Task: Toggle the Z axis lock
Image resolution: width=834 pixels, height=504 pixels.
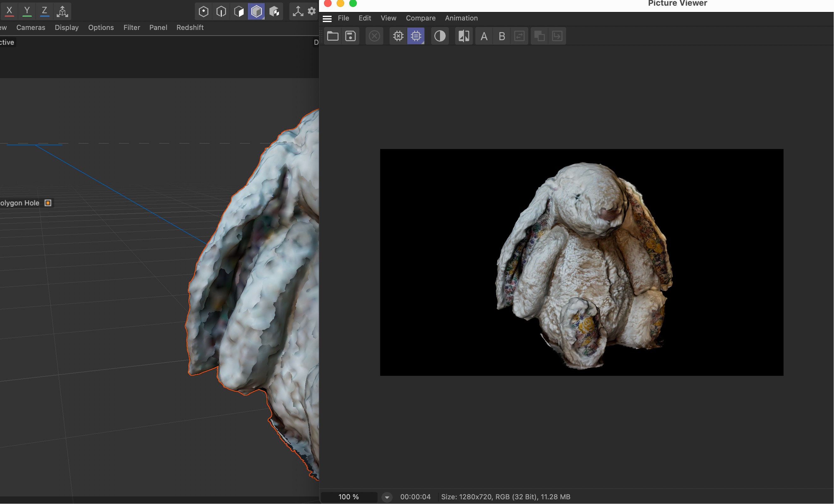Action: coord(44,11)
